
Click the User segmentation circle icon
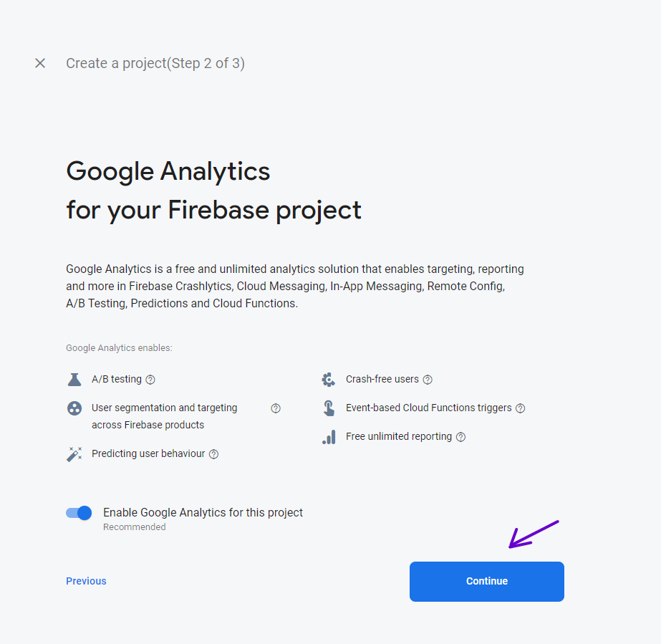[x=74, y=408]
